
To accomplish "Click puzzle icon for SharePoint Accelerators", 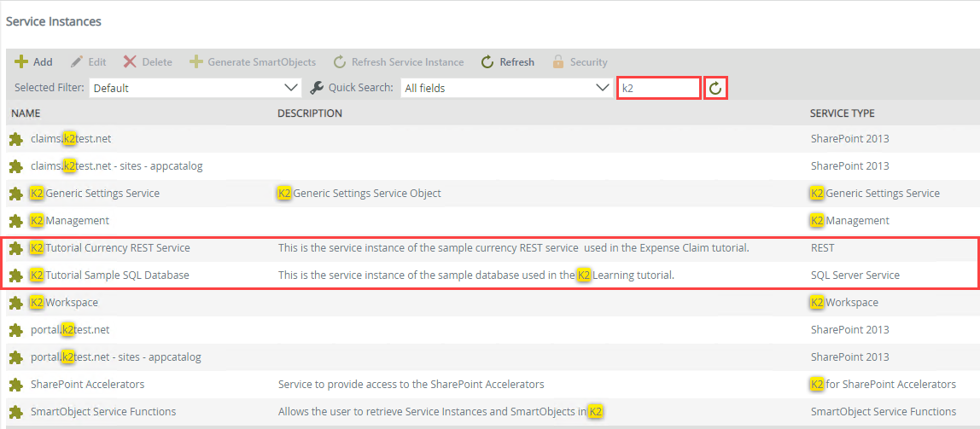I will pyautogui.click(x=15, y=384).
